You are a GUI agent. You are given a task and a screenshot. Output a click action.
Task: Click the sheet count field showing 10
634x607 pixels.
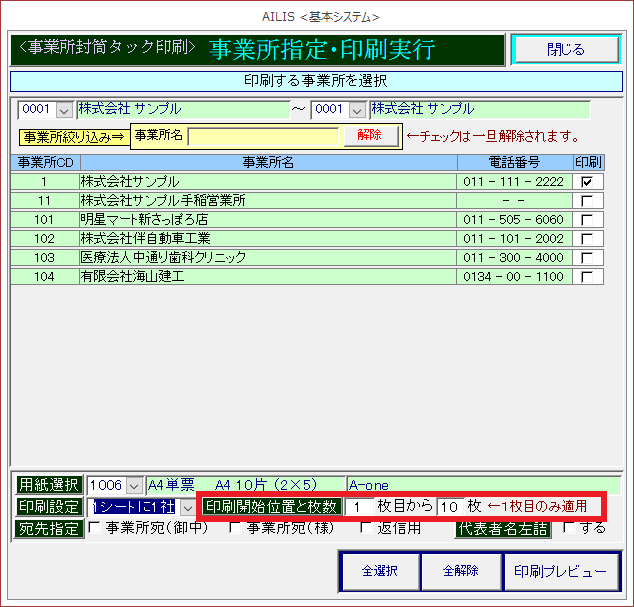pyautogui.click(x=450, y=507)
